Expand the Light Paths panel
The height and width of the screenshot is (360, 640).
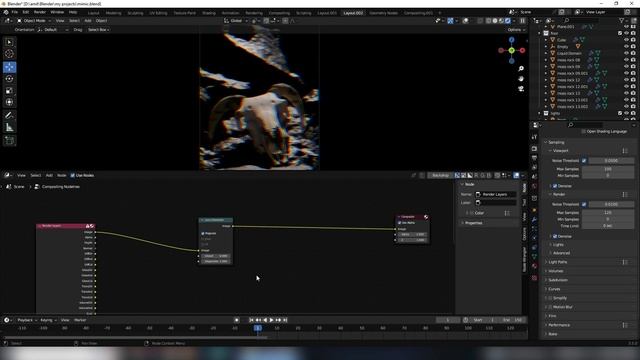coord(557,262)
